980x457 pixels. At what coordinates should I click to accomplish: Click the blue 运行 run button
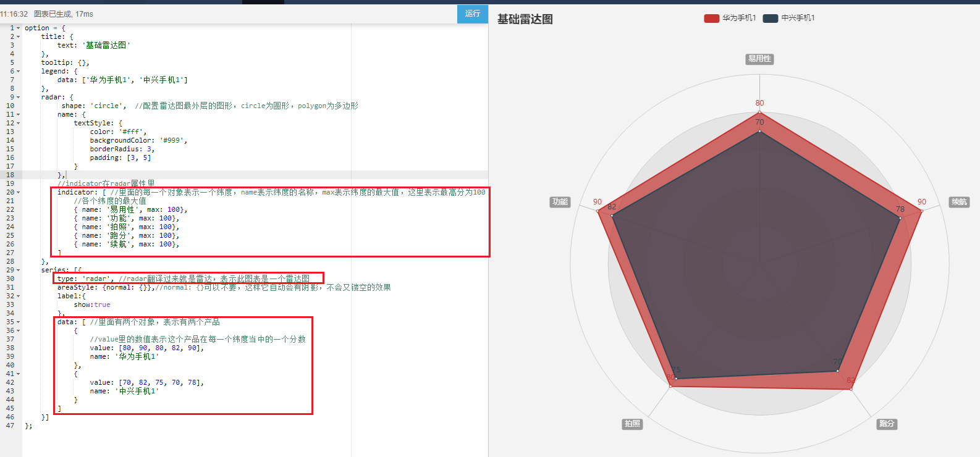pos(473,14)
